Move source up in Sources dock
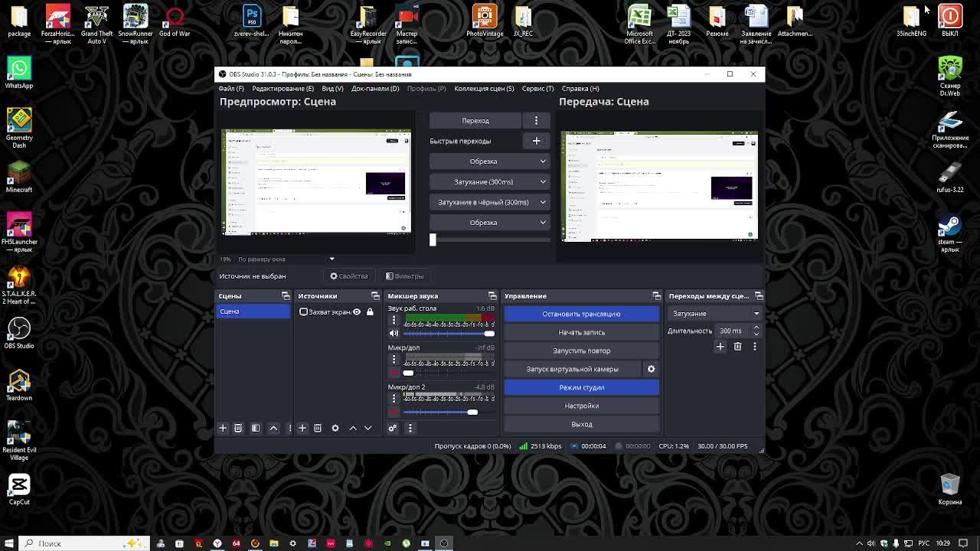980x551 pixels. 353,428
